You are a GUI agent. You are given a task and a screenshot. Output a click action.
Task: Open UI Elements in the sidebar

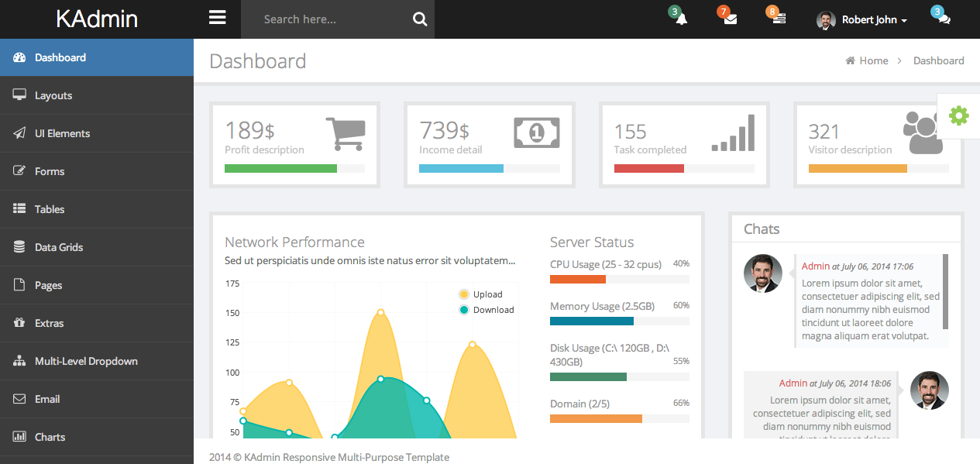(x=97, y=133)
